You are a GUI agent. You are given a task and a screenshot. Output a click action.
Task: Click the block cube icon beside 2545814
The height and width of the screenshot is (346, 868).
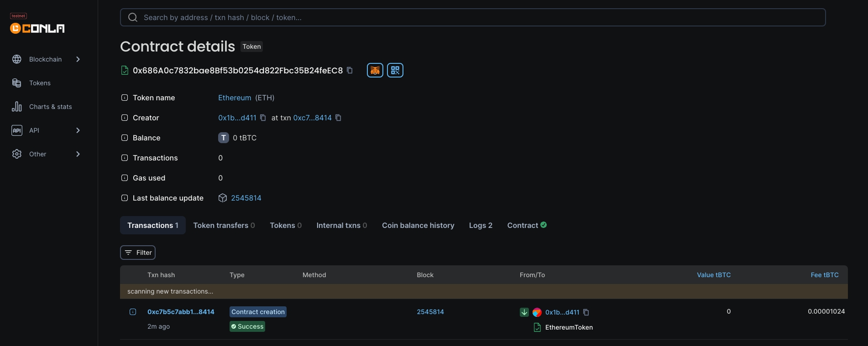[223, 198]
